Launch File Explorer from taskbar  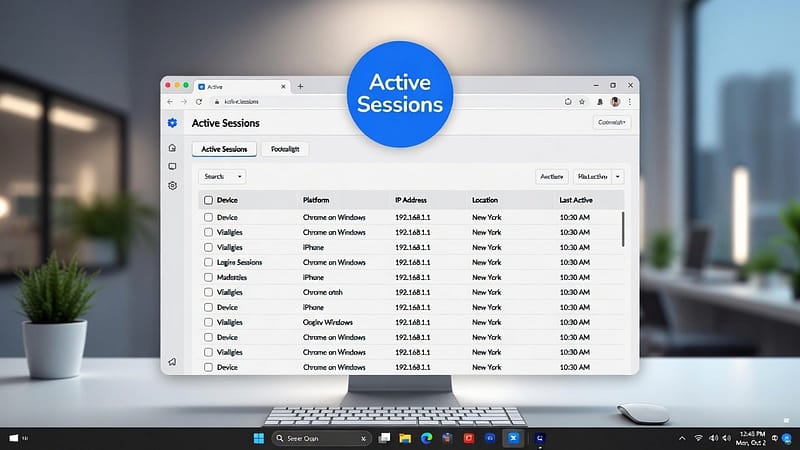[405, 438]
